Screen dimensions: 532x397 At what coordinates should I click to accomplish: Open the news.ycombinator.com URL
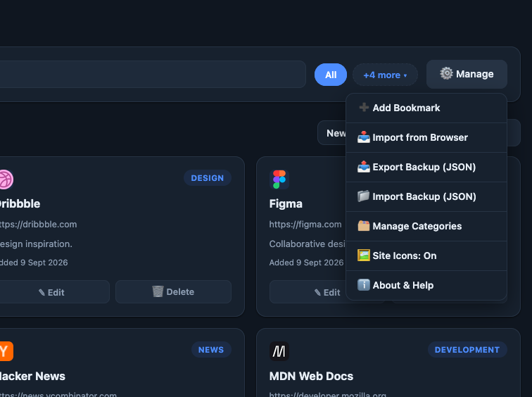58,394
